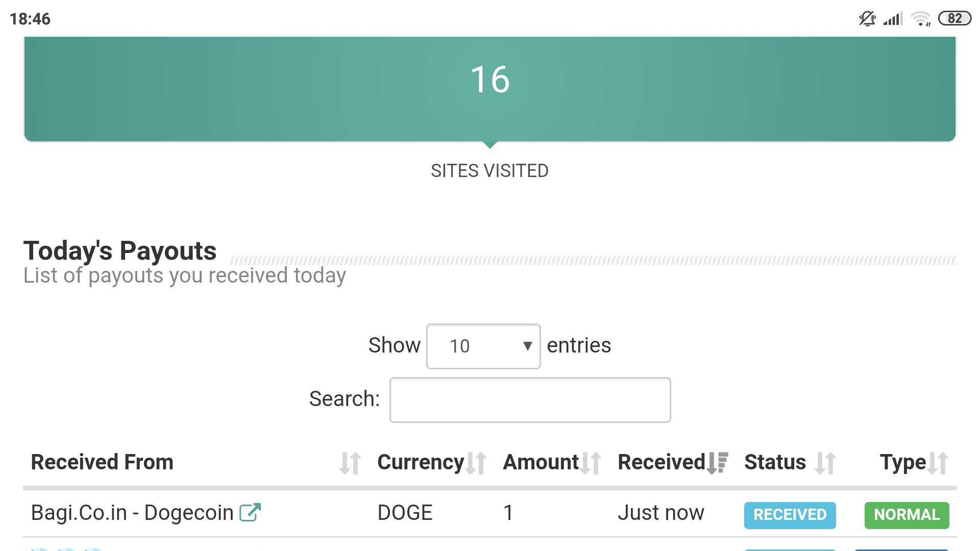Click the external link icon beside Bagi.Co.in

coord(250,512)
